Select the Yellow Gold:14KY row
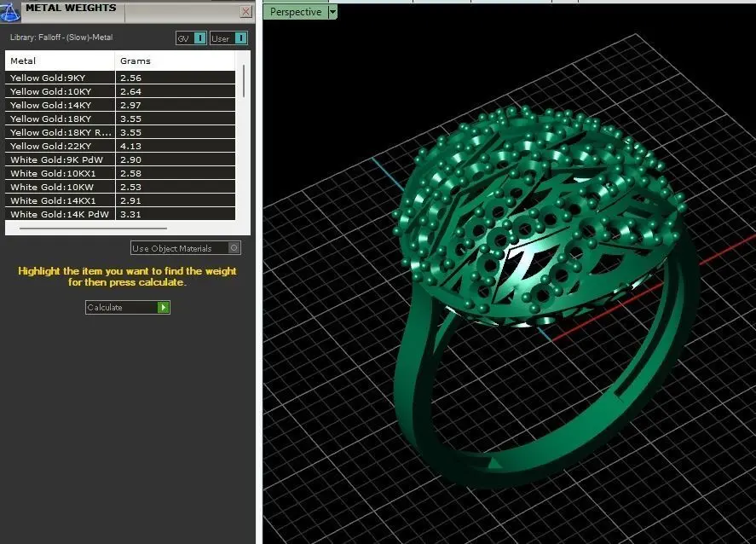The width and height of the screenshot is (756, 544). coord(120,105)
